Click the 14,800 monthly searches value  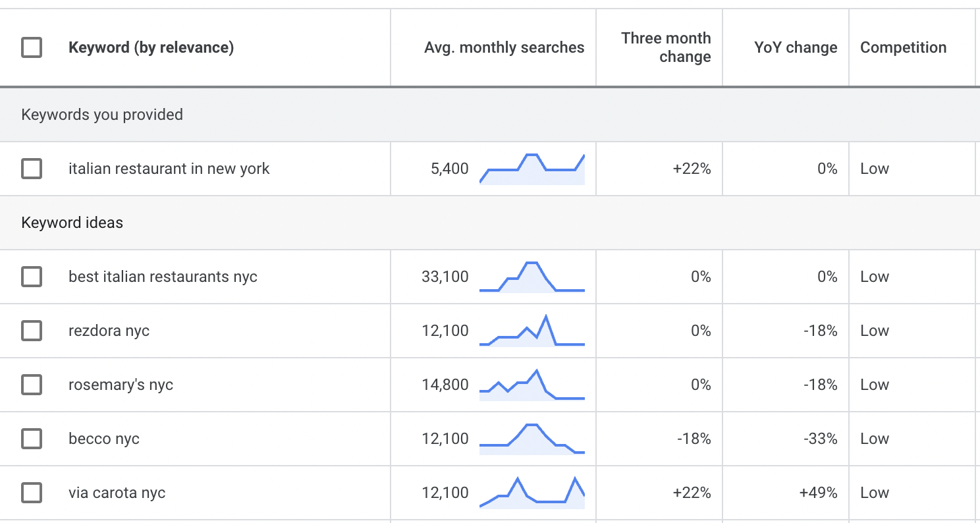click(445, 385)
